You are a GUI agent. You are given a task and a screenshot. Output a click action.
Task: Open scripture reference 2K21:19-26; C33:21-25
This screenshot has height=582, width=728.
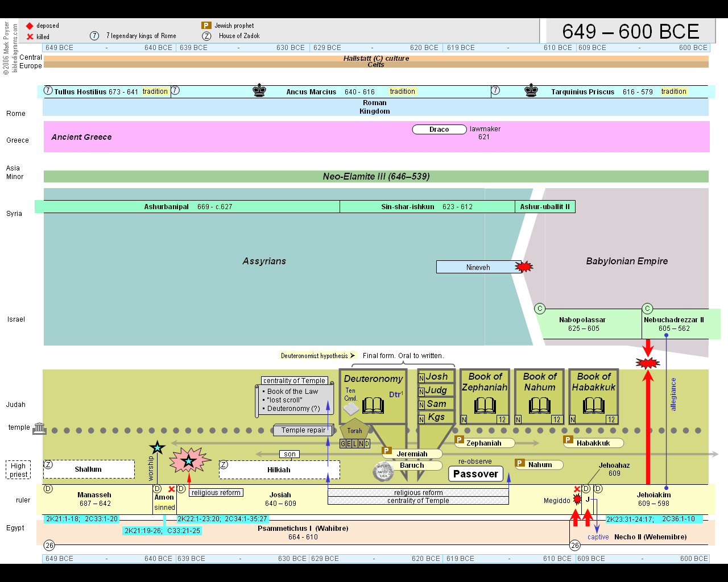click(x=163, y=531)
